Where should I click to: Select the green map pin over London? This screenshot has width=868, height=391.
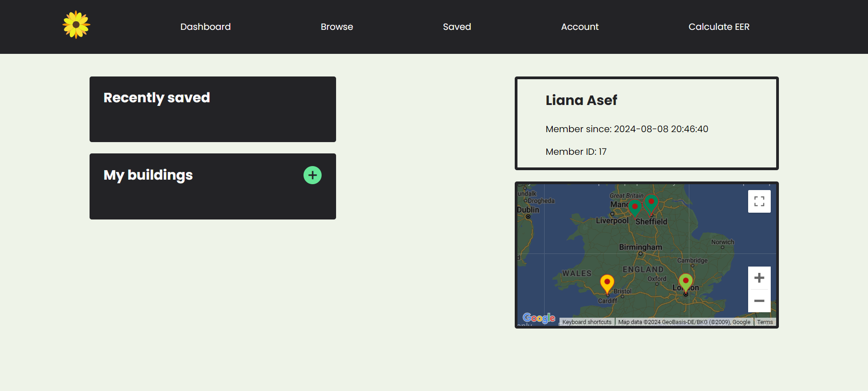click(686, 283)
